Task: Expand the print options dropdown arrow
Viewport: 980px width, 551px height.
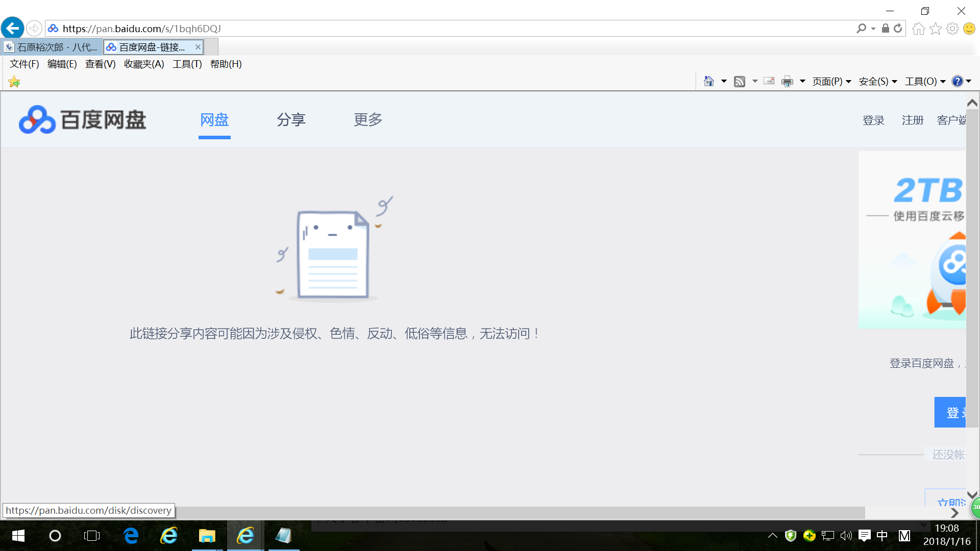Action: point(802,81)
